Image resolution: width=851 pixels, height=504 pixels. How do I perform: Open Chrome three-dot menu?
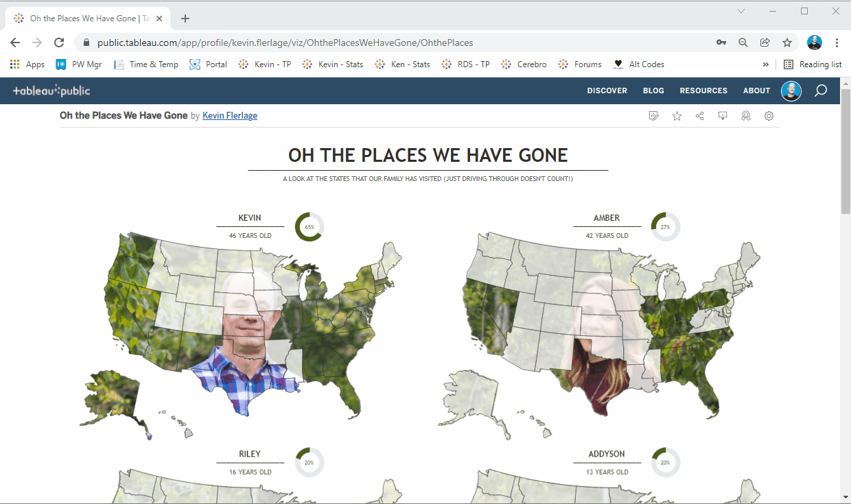coord(837,43)
